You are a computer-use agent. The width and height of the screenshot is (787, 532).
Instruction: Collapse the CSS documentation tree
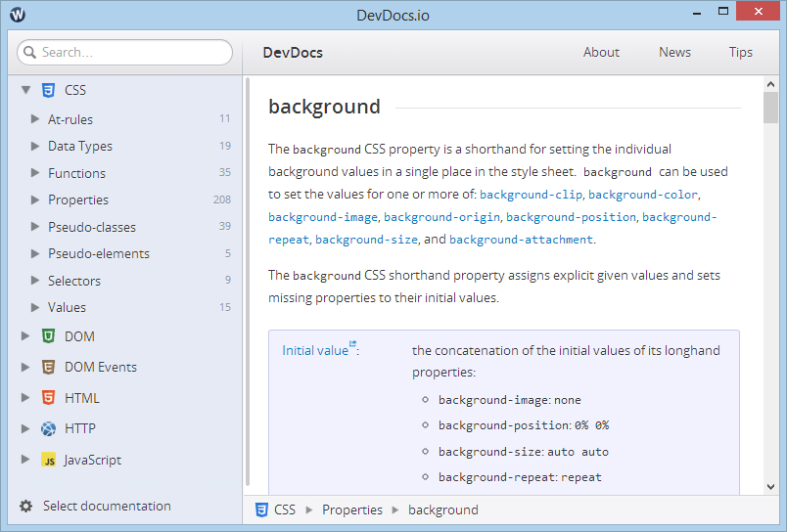[26, 90]
